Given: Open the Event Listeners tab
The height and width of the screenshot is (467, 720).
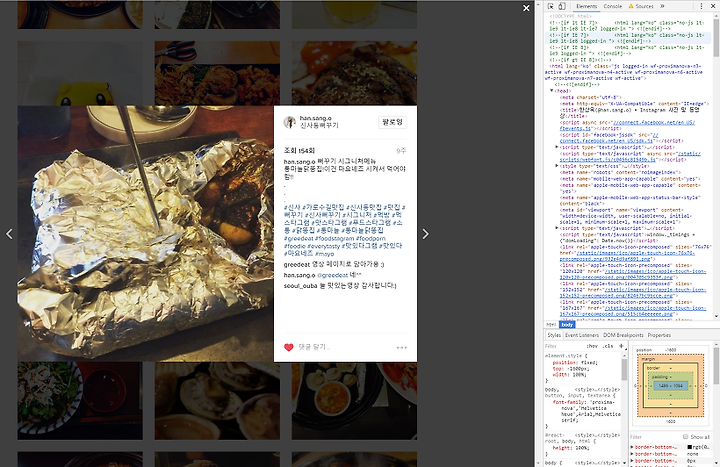Looking at the screenshot, I should [x=582, y=335].
